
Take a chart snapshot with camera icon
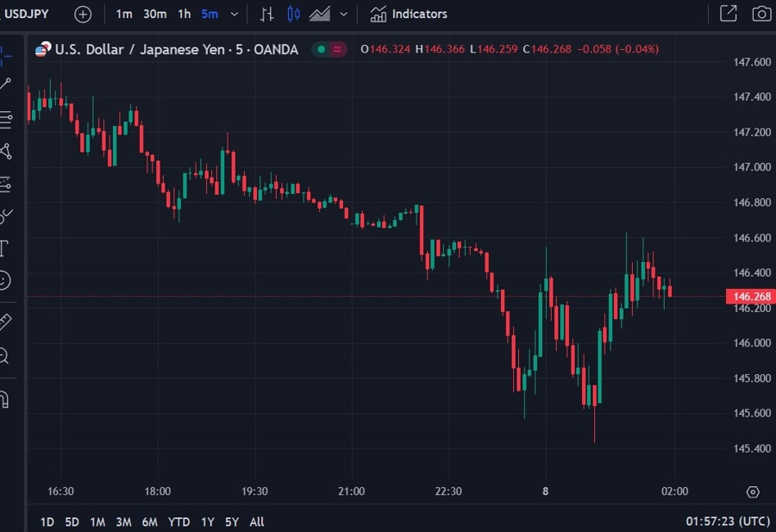(x=761, y=13)
